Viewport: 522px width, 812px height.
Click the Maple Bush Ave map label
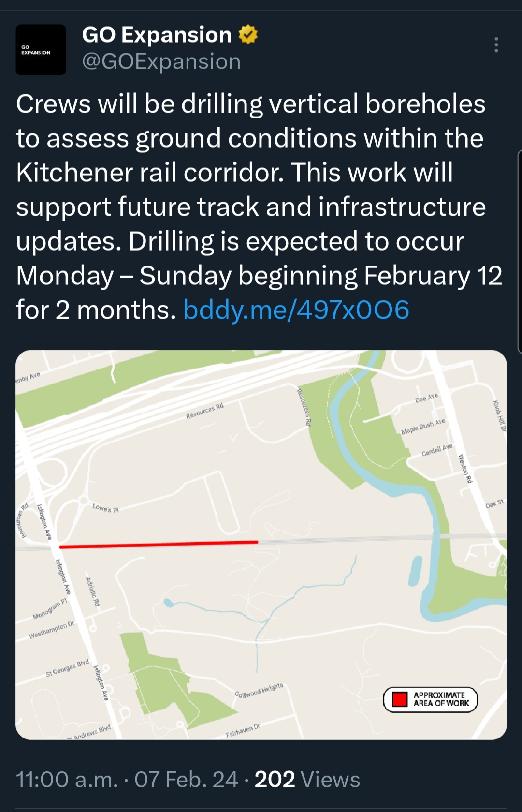click(x=423, y=427)
